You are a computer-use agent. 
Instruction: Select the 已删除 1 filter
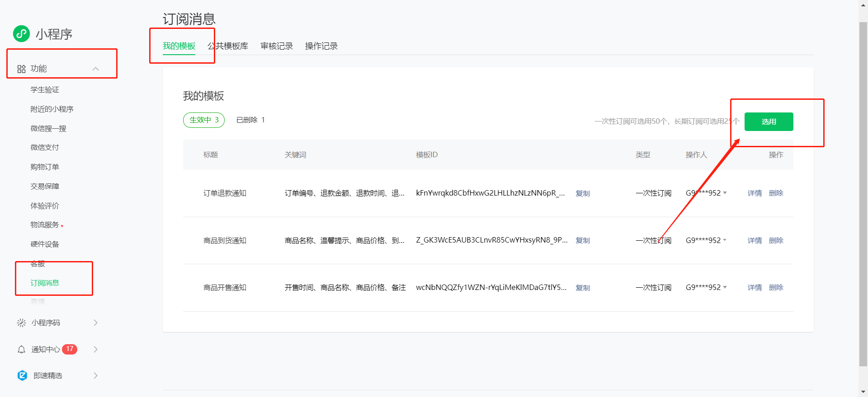point(250,120)
